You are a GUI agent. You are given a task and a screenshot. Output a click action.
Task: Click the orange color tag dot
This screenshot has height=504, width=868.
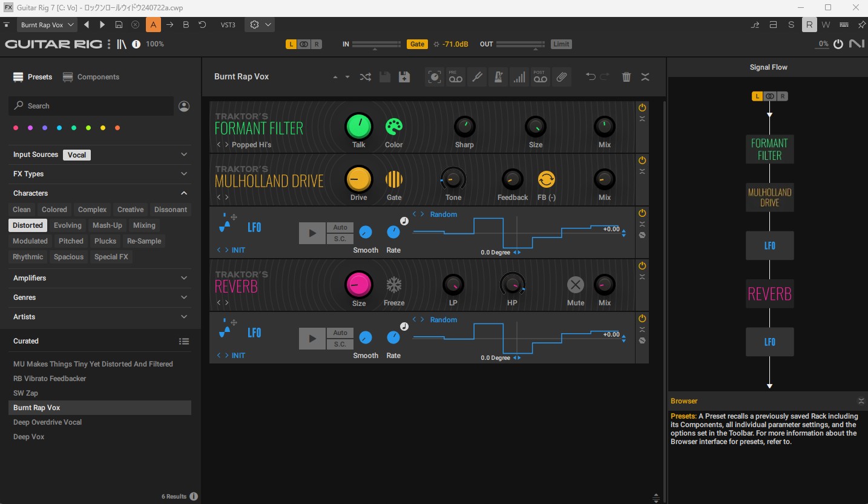tap(117, 128)
